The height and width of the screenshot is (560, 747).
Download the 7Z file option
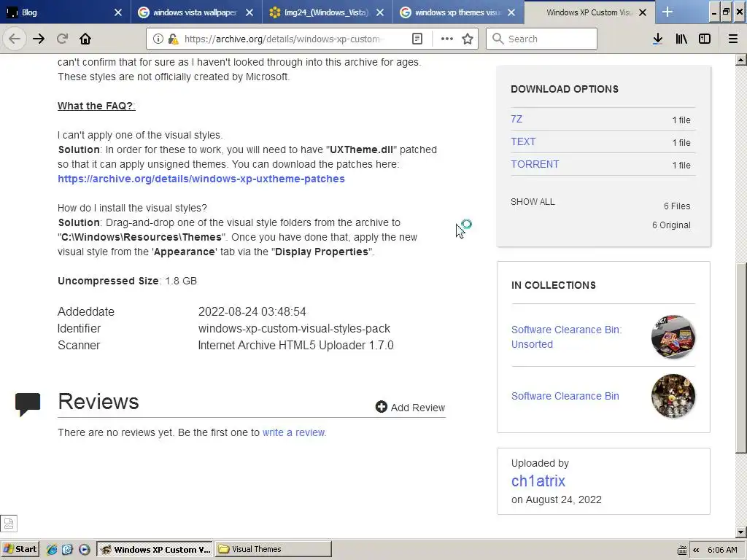point(516,119)
